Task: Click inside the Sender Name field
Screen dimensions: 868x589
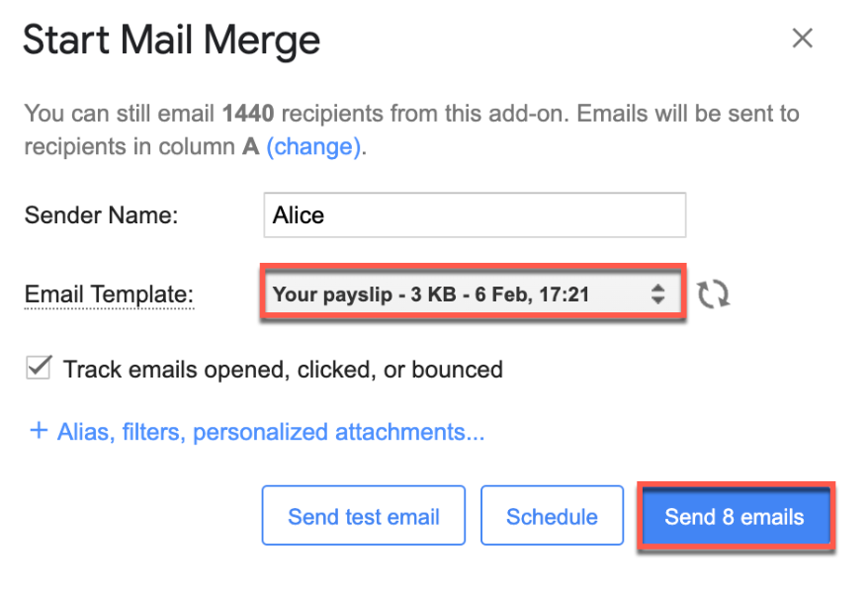Action: click(473, 214)
